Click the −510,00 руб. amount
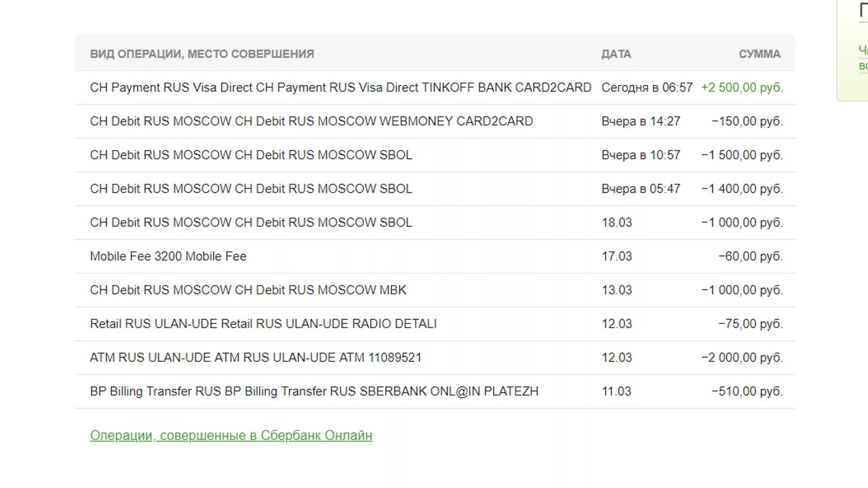 [747, 391]
